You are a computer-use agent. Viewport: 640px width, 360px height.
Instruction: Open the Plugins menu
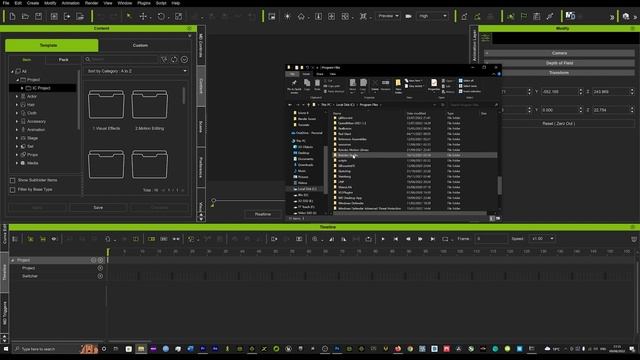click(143, 3)
